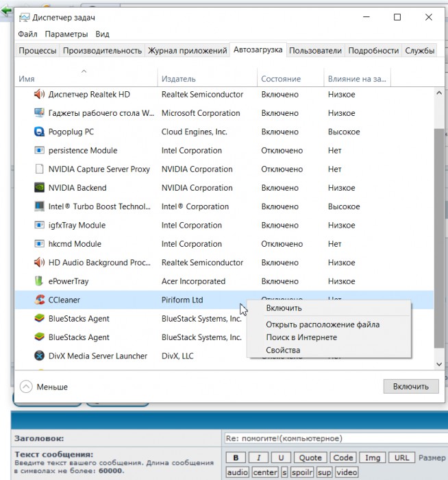
Task: Click the Quote button in the forum editor
Action: (x=310, y=457)
